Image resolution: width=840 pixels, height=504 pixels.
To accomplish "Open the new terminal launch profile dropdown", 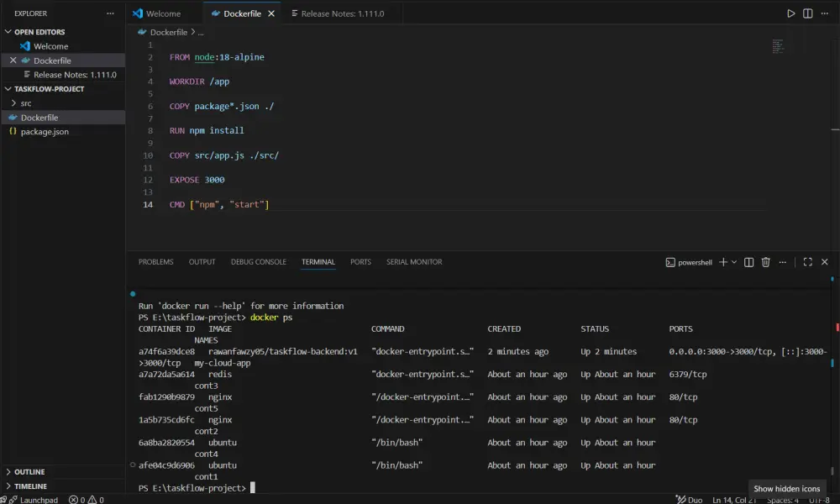I will [734, 262].
